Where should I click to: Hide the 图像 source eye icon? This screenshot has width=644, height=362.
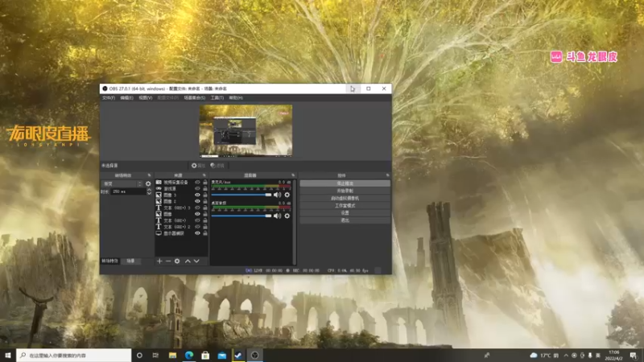point(197,214)
